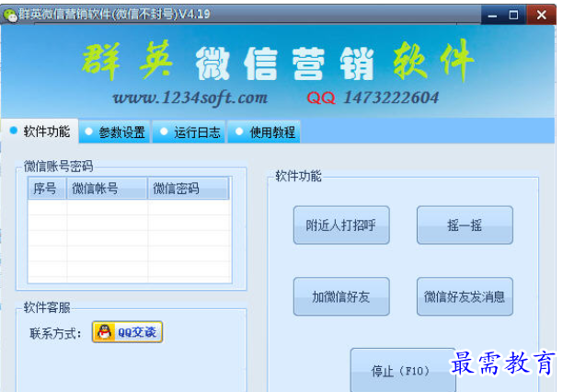The image size is (563, 392).
Task: Click the 微信密码 column header
Action: (189, 189)
